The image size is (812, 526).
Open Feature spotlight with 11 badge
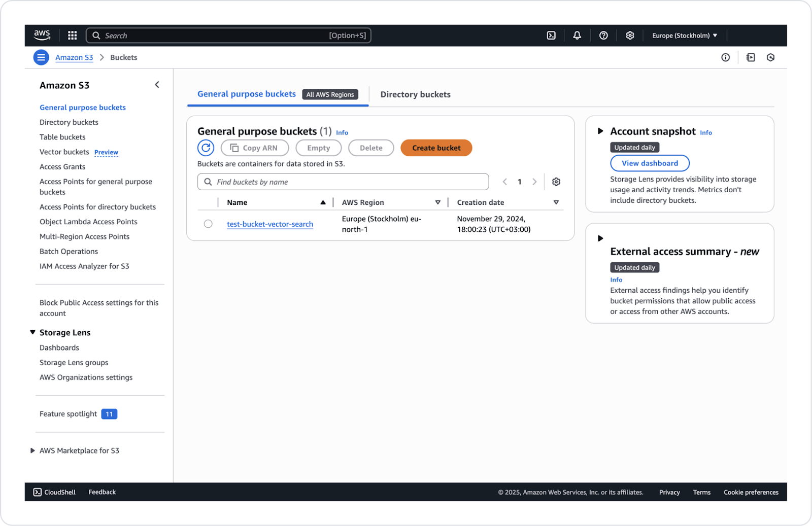[x=78, y=414]
